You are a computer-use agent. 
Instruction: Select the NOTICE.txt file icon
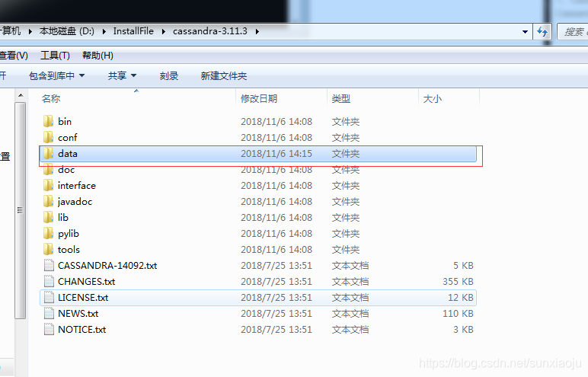click(x=49, y=329)
